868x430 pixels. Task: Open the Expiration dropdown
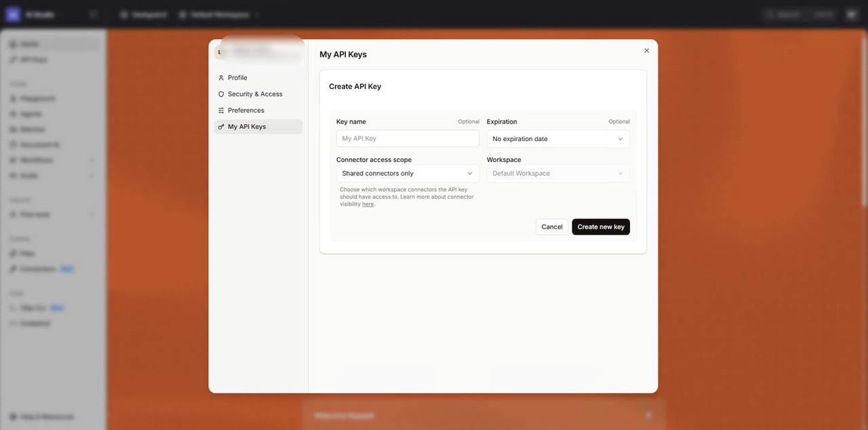tap(558, 139)
